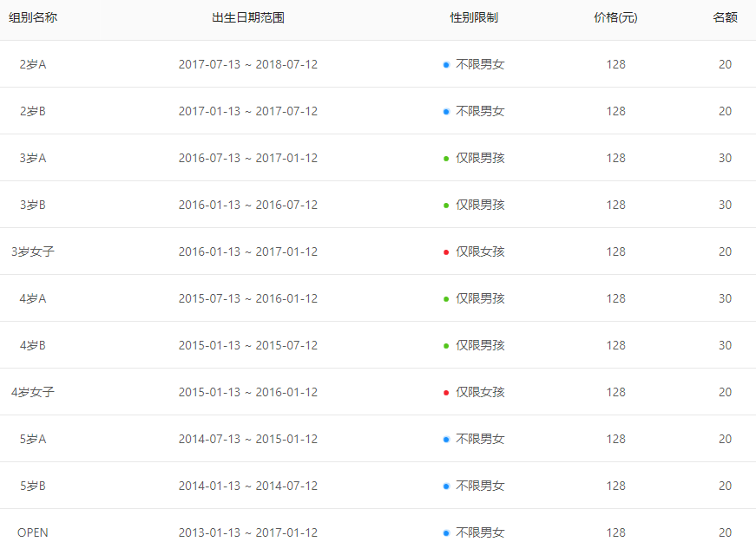This screenshot has width=756, height=555.
Task: Click the 性别限制 column header
Action: click(474, 18)
